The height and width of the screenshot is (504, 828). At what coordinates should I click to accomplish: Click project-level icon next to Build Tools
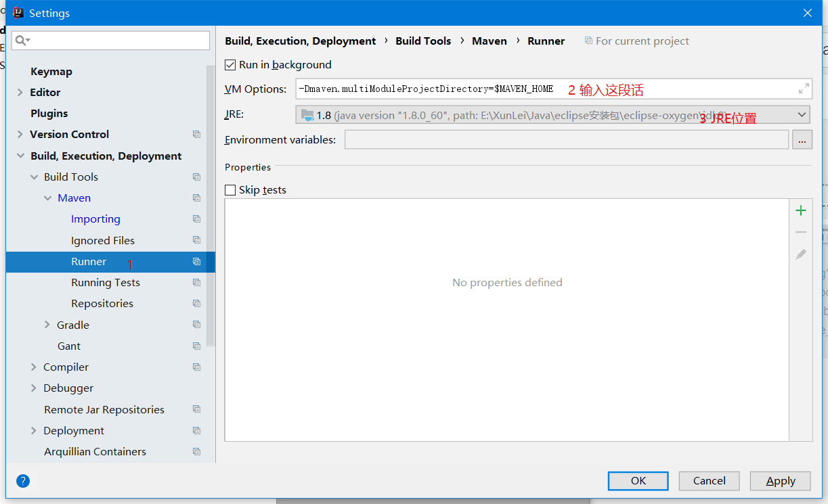click(196, 177)
